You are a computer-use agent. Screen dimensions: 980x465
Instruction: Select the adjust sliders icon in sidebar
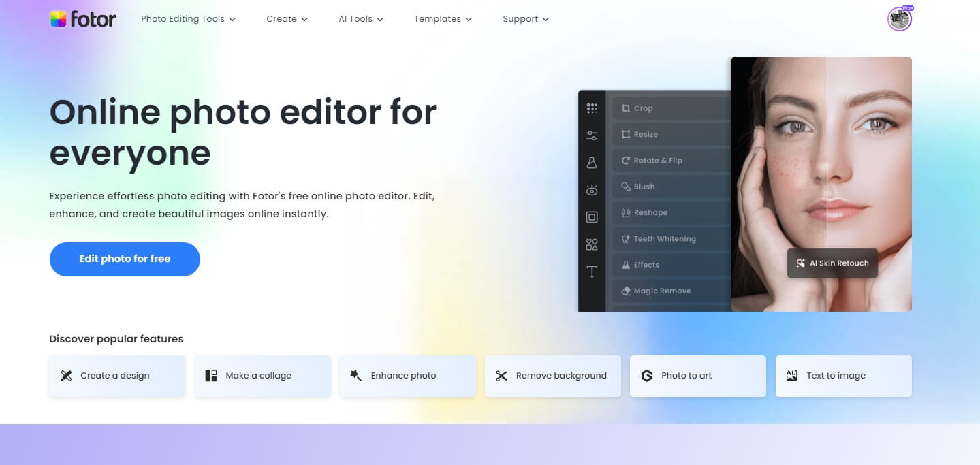point(591,135)
